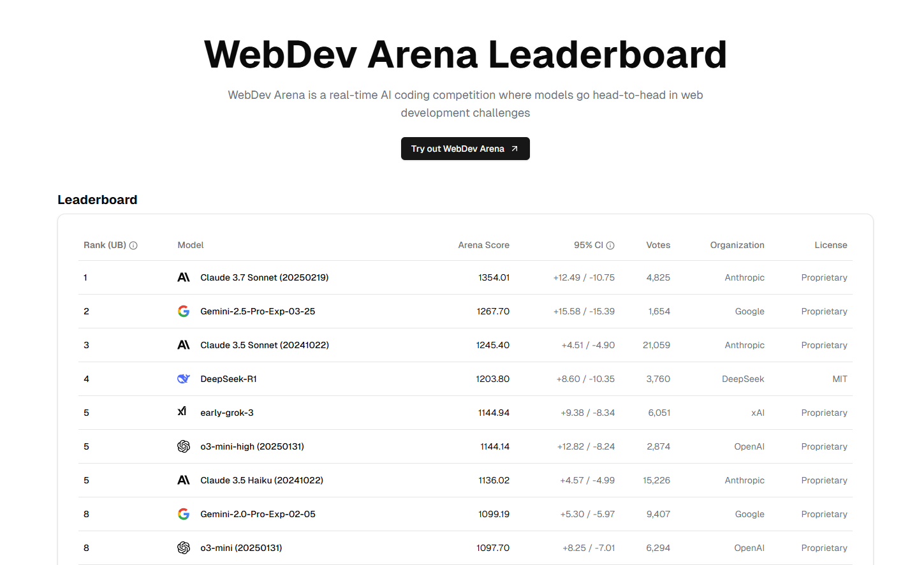Image resolution: width=924 pixels, height=565 pixels.
Task: Click the WebDev Arena Leaderboard page title
Action: coord(466,54)
